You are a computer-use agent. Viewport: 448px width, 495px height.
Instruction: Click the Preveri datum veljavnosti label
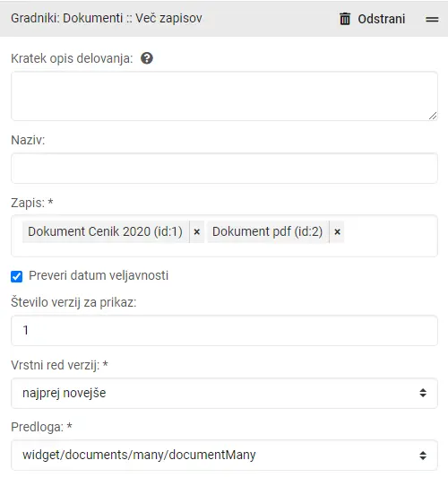99,275
